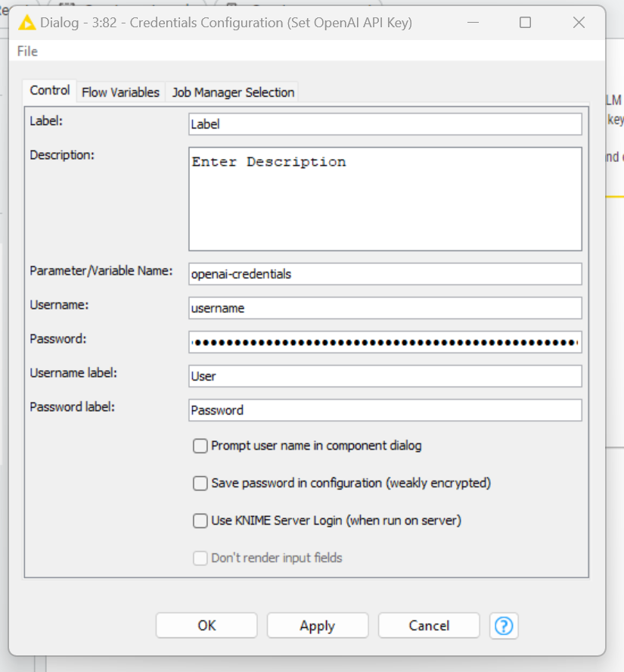The width and height of the screenshot is (624, 672).
Task: Focus the Parameter/Variable Name field
Action: (385, 274)
